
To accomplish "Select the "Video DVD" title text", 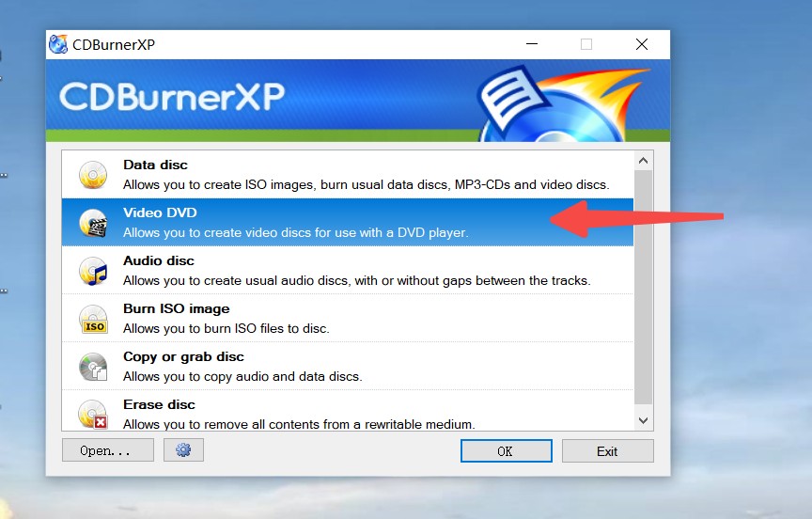I will pos(160,212).
